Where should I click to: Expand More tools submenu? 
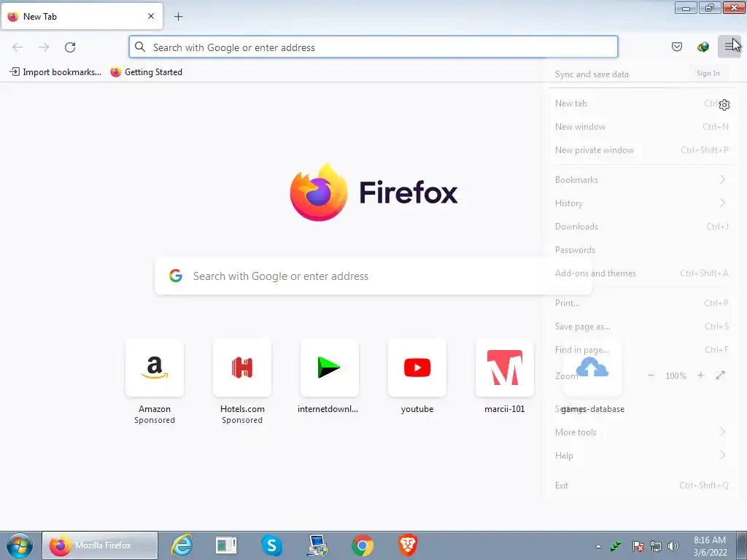point(641,432)
